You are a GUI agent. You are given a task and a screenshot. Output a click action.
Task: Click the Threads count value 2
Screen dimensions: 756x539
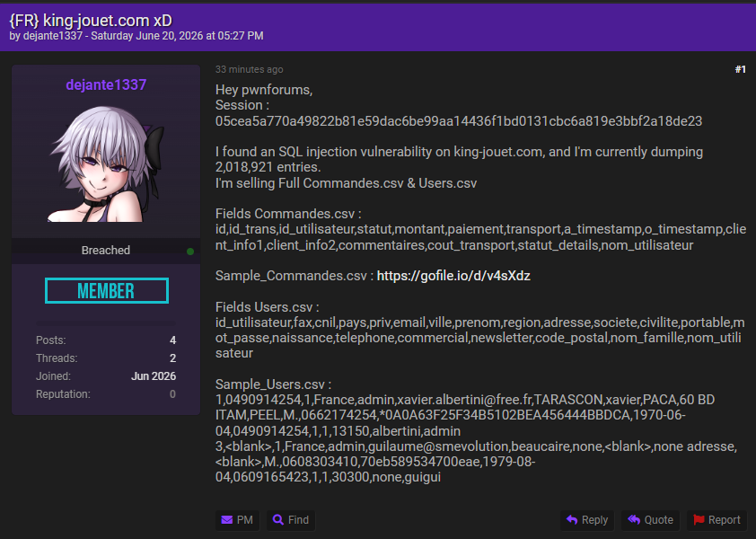pos(172,358)
